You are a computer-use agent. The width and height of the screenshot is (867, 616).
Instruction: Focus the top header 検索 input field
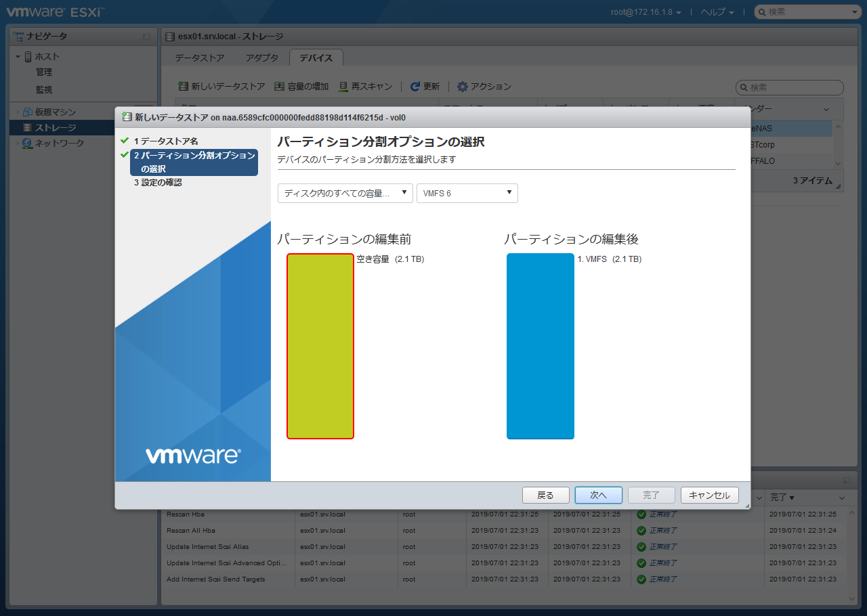pos(808,12)
